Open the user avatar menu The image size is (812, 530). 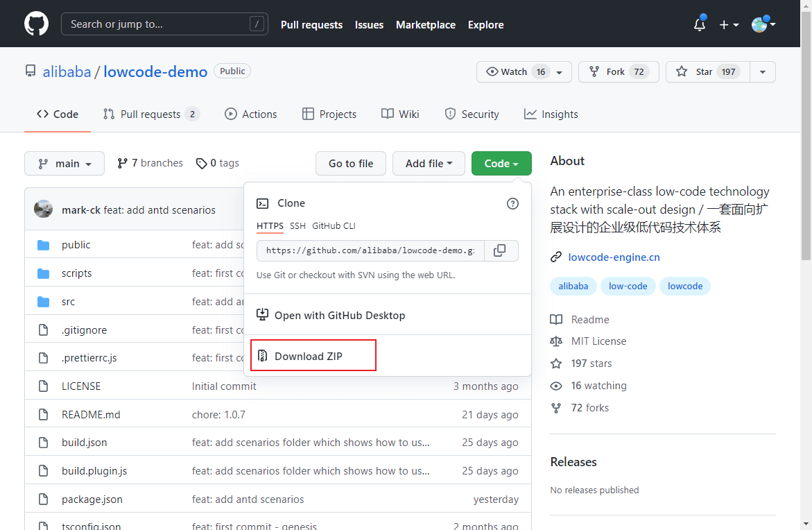coord(763,24)
